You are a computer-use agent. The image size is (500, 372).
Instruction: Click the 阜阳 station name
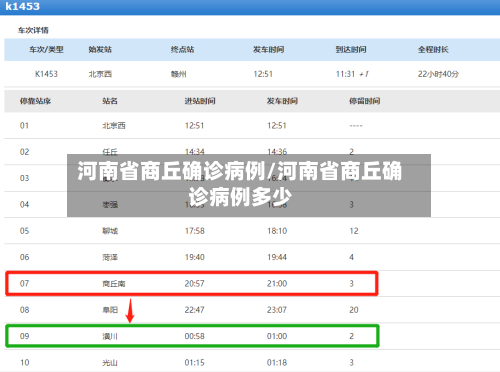(x=110, y=310)
